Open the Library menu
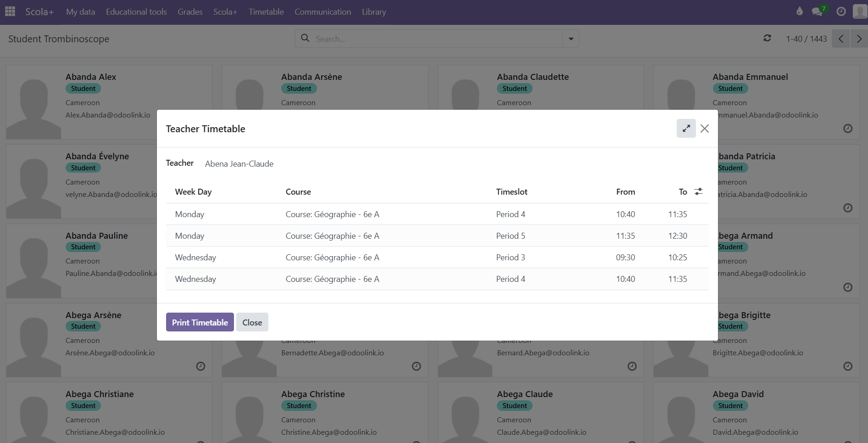This screenshot has height=443, width=868. coord(374,12)
